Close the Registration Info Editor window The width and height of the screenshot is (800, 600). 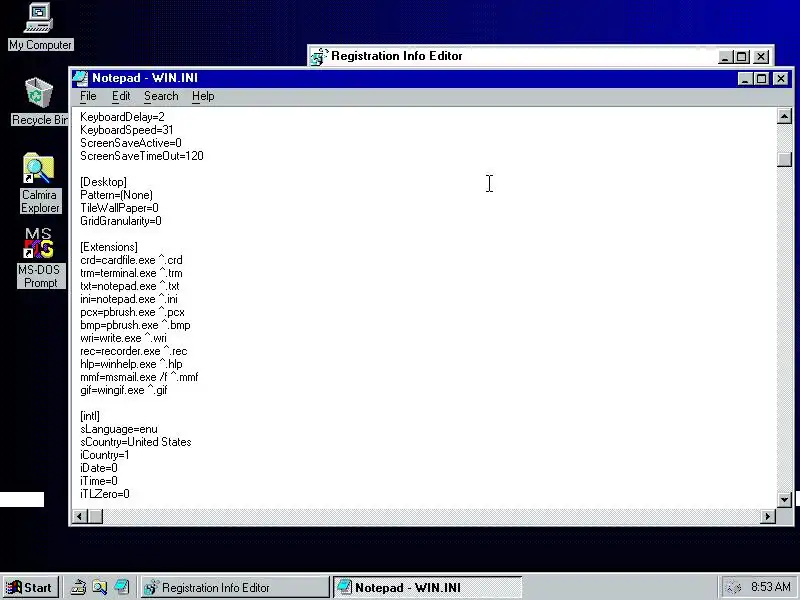click(761, 57)
